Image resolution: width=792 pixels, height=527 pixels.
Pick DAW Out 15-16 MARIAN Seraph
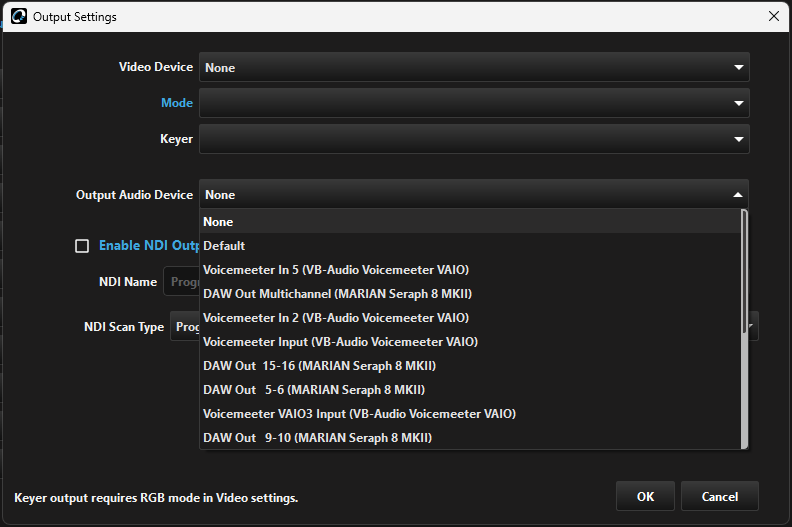tap(470, 366)
